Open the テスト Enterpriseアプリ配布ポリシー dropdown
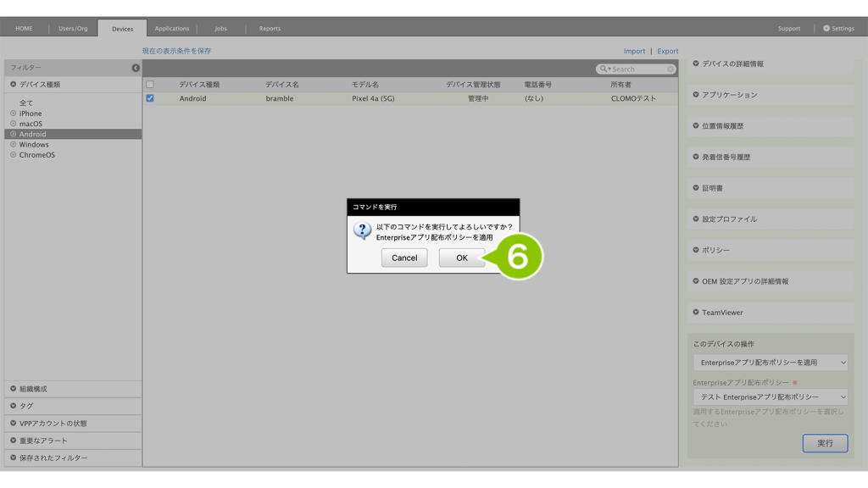 tap(771, 396)
